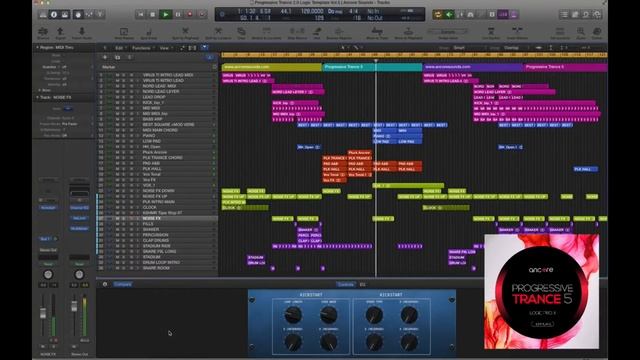The height and width of the screenshot is (360, 640).
Task: Mute the PIANO track
Action: 117,136
